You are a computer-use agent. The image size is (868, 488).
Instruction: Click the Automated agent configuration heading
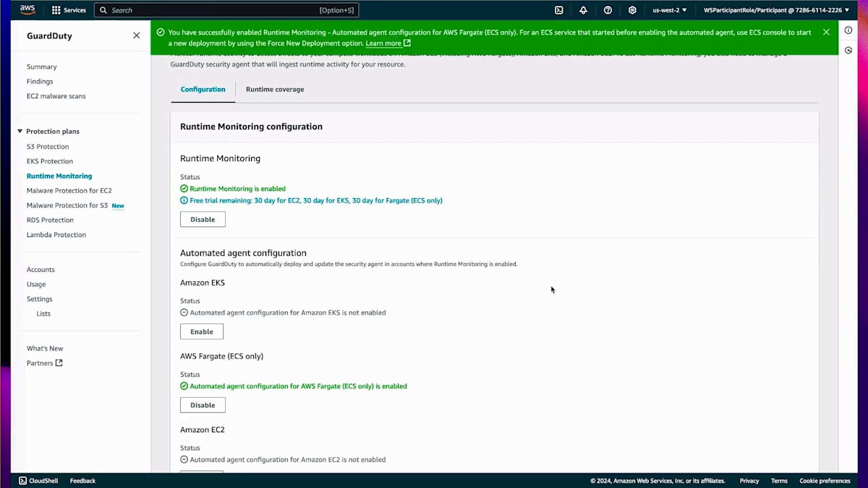click(x=243, y=253)
